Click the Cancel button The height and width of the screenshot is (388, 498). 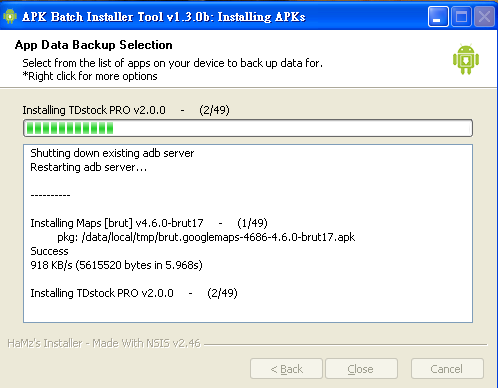coord(447,369)
